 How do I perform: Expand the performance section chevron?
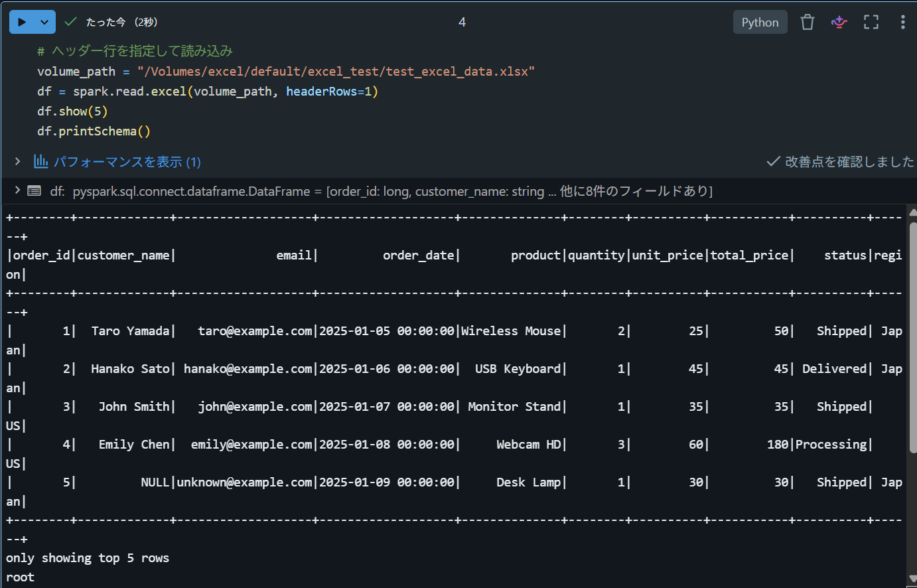pyautogui.click(x=18, y=161)
